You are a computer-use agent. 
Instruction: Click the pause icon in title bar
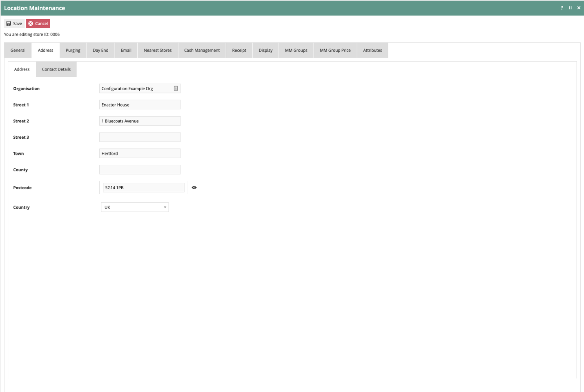click(x=570, y=8)
